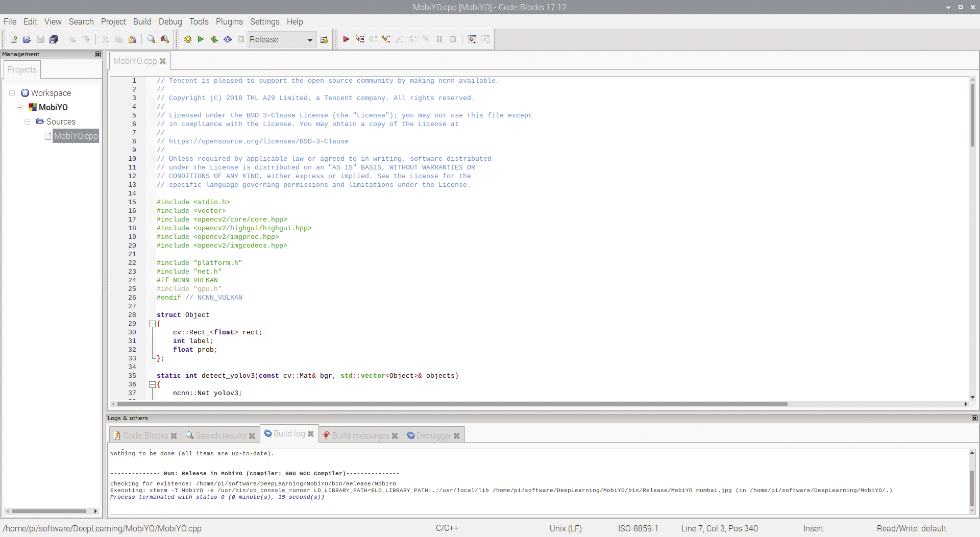
Task: Close the MobiYO.cpp editor tab
Action: 163,61
